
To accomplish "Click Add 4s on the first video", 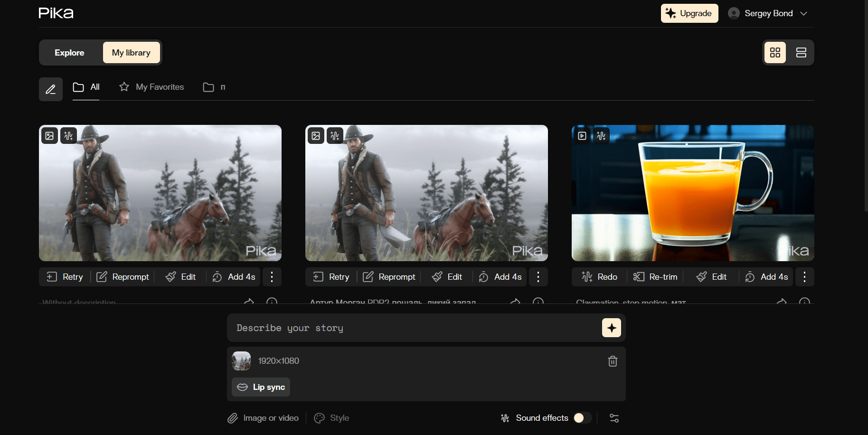I will (x=234, y=277).
